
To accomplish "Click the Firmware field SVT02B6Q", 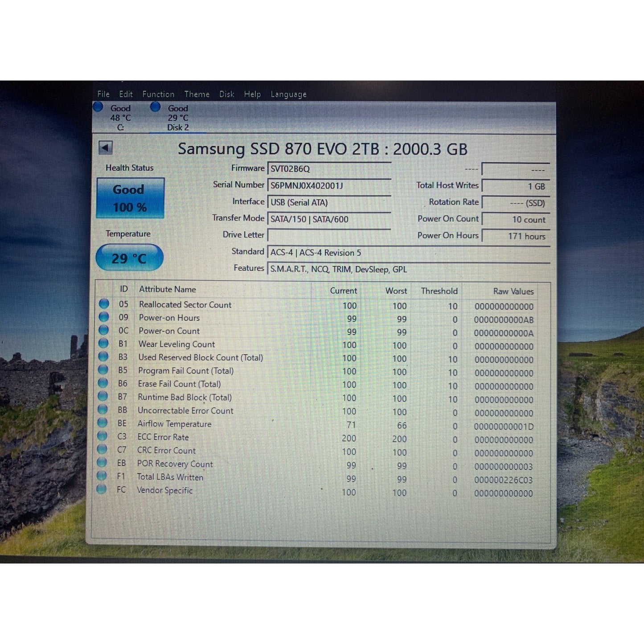I will click(329, 169).
